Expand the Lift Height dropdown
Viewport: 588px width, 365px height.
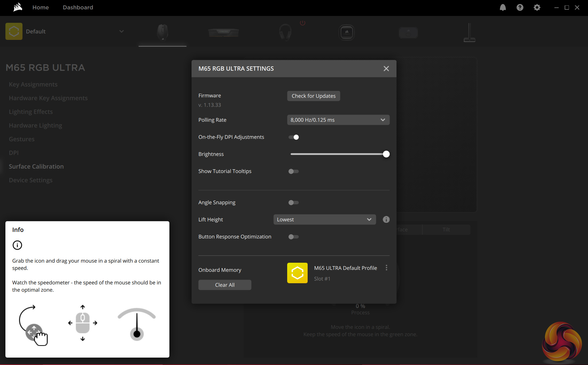click(x=324, y=219)
